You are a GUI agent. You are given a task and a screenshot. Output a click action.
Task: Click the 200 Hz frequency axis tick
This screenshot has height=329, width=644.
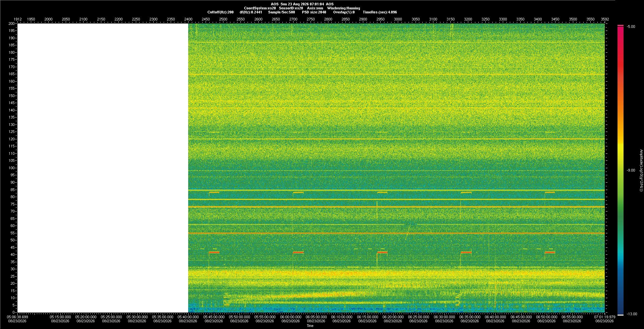[12, 23]
